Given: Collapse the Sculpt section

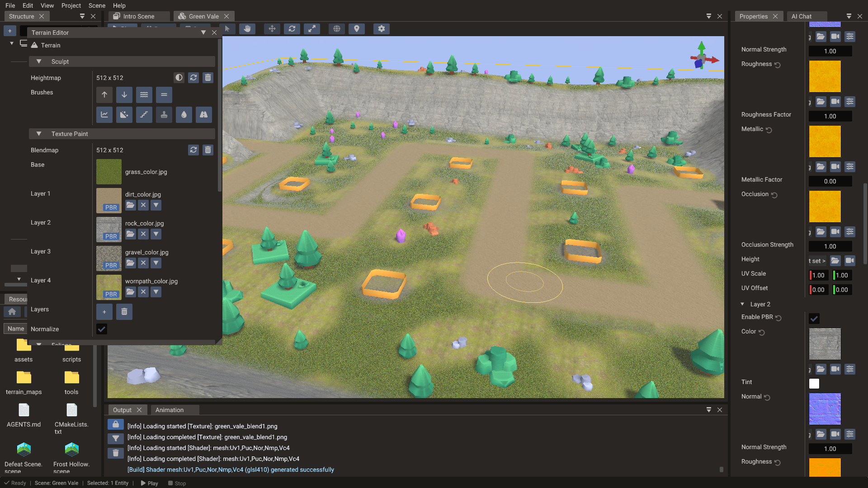Looking at the screenshot, I should pyautogui.click(x=39, y=61).
